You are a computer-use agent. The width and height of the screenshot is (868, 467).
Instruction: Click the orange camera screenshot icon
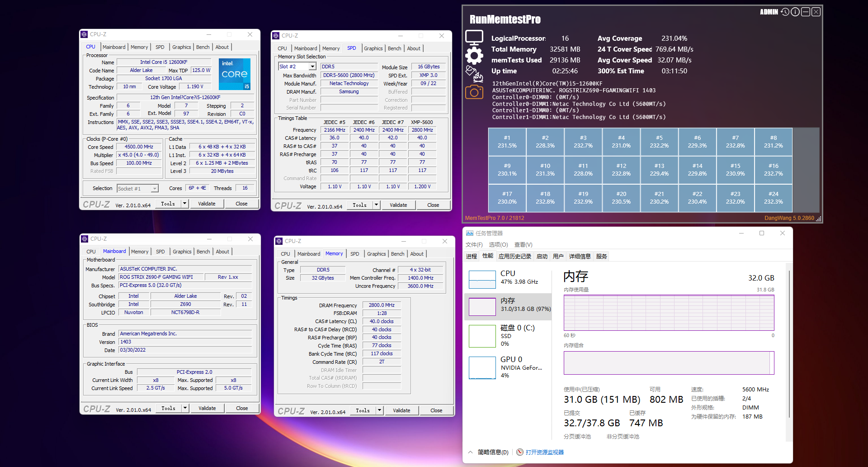pyautogui.click(x=474, y=92)
